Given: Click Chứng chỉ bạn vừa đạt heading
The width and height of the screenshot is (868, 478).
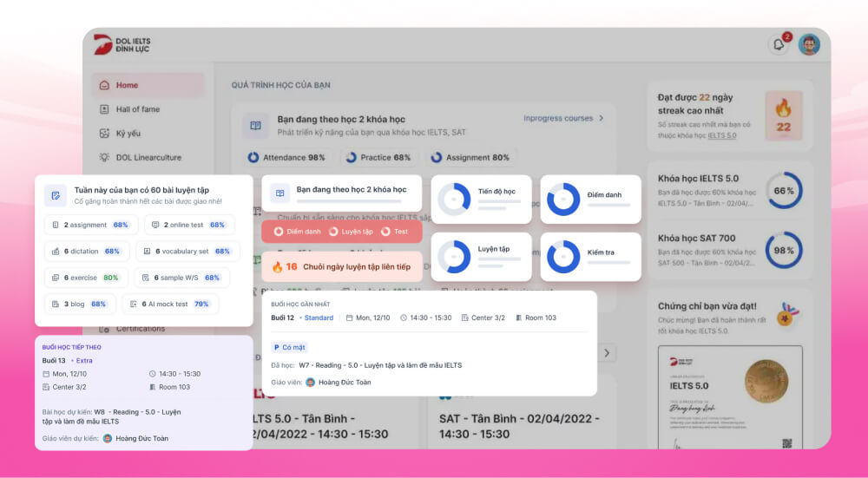Looking at the screenshot, I should point(707,306).
